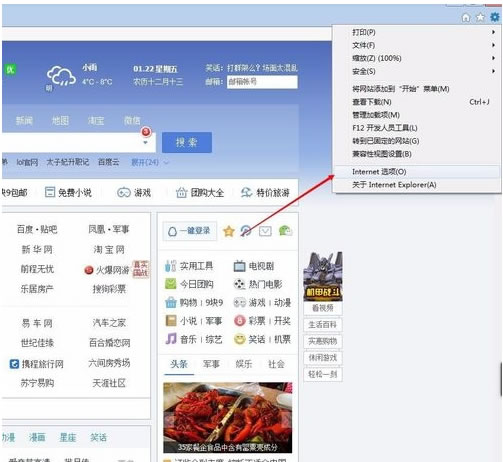Open the search box suggestions dropdown arrow

145,143
